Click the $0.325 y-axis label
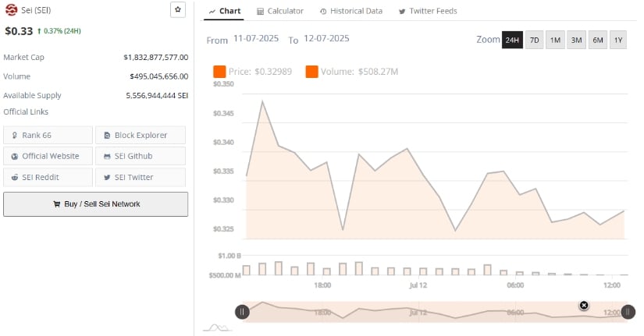Screen dimensions: 644x336 [x=223, y=229]
